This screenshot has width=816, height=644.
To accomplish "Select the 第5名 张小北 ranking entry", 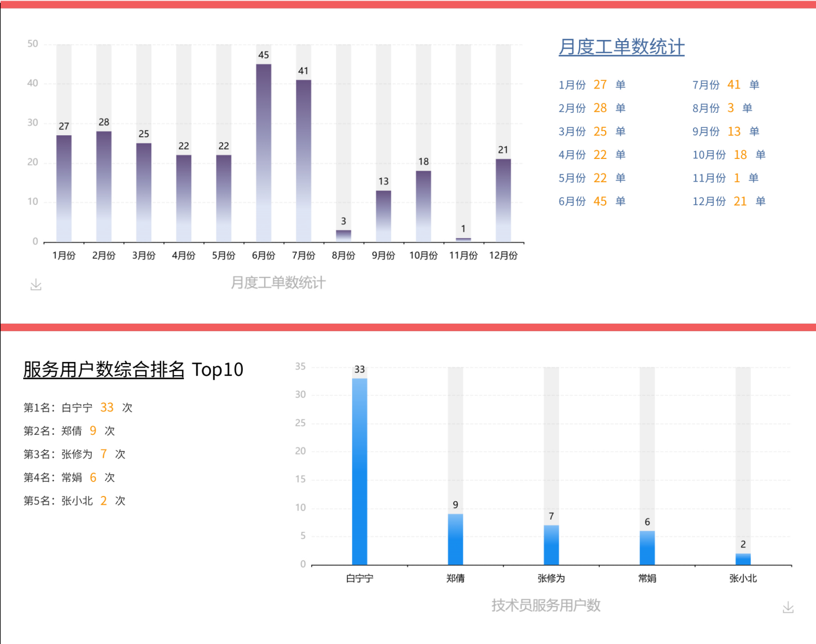I will (x=75, y=501).
